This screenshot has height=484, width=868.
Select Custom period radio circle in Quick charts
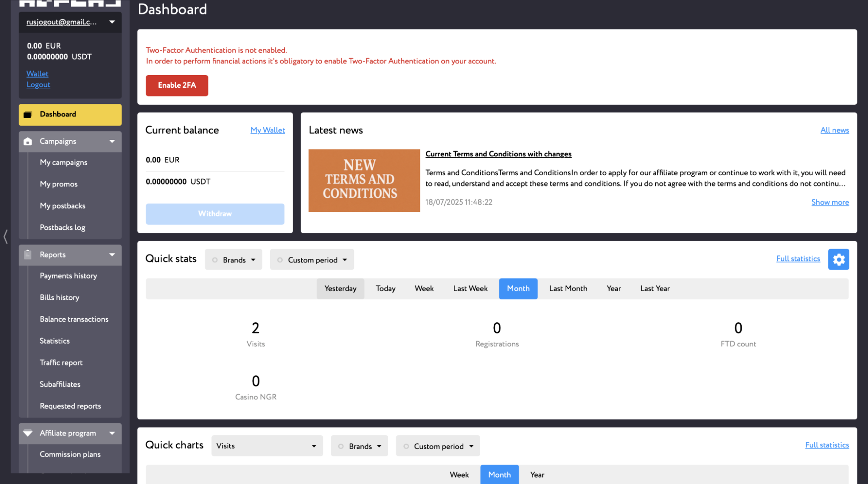click(x=406, y=446)
